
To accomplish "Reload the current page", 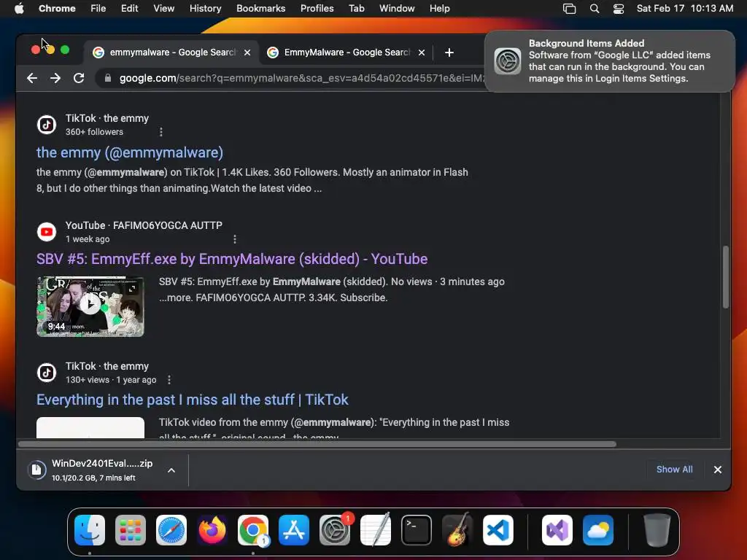I will (x=79, y=78).
